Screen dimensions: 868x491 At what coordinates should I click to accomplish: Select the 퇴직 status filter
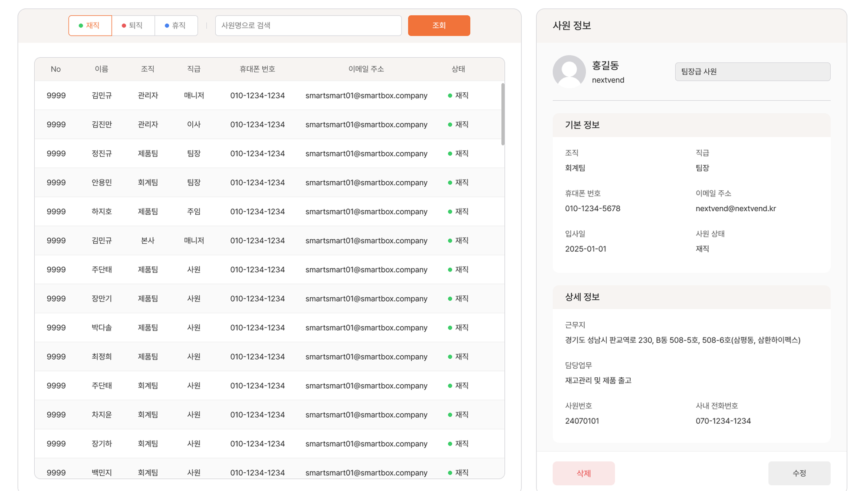[x=133, y=25]
